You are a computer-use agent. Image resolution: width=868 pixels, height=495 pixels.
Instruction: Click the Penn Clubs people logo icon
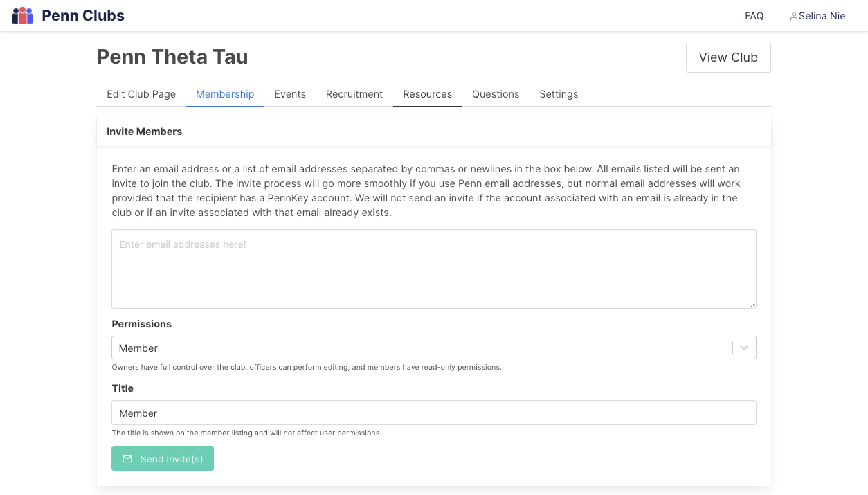23,15
